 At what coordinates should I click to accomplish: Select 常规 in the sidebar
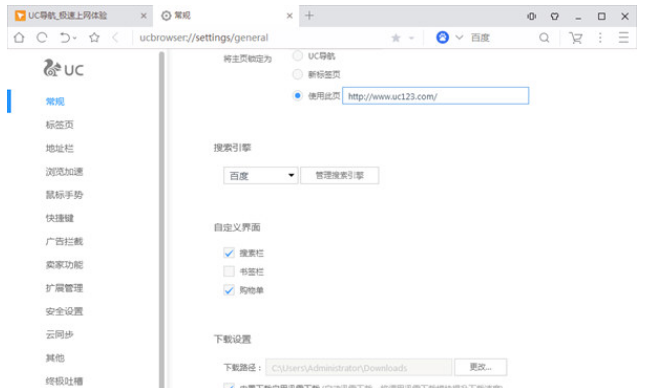click(55, 101)
